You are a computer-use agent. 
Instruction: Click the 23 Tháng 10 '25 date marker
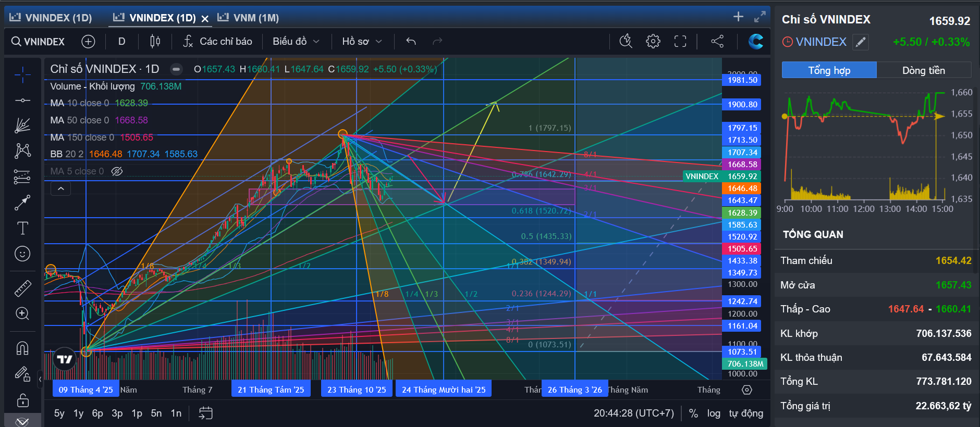(x=357, y=390)
